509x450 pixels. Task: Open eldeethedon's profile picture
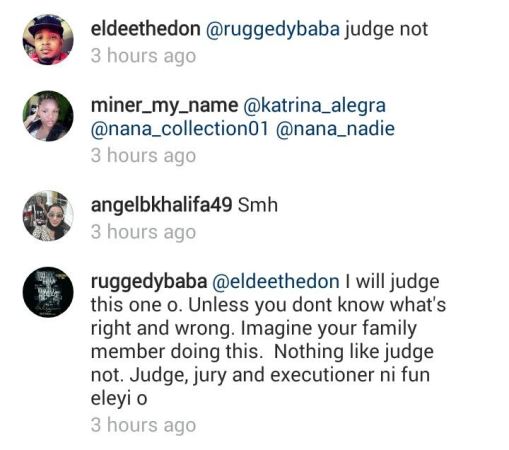48,39
